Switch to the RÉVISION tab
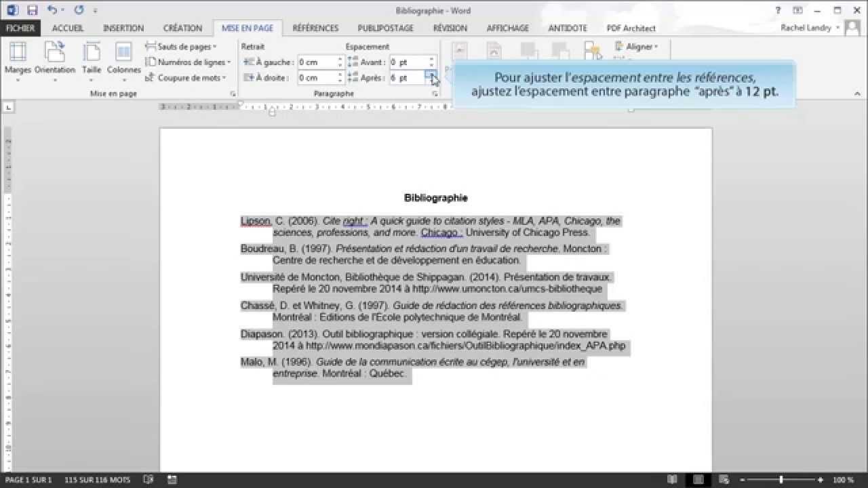This screenshot has width=868, height=488. (450, 28)
